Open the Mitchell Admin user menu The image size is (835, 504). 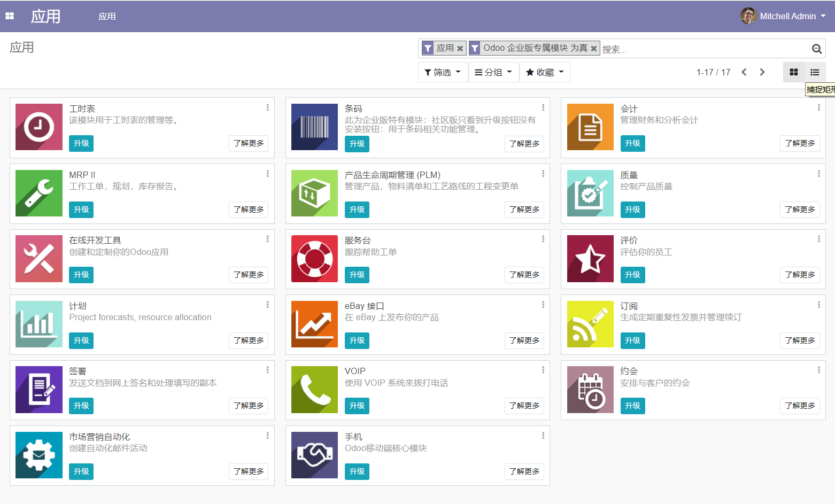[784, 16]
